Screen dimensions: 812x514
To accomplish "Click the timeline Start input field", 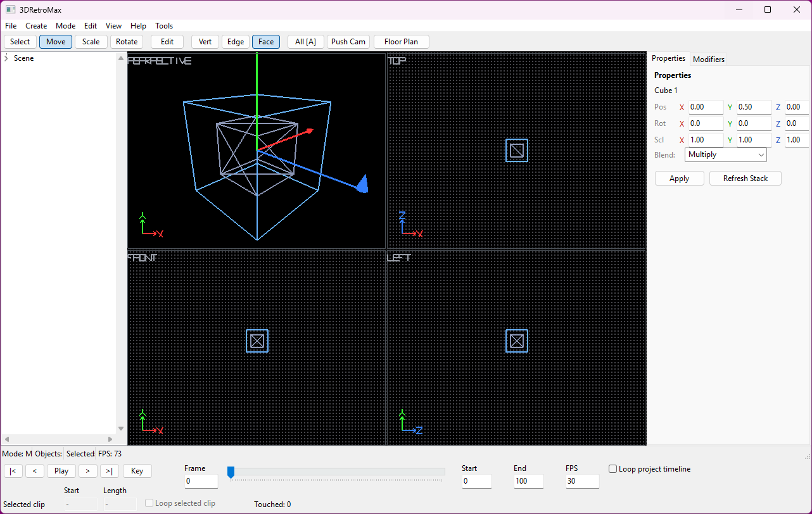I will tap(477, 482).
